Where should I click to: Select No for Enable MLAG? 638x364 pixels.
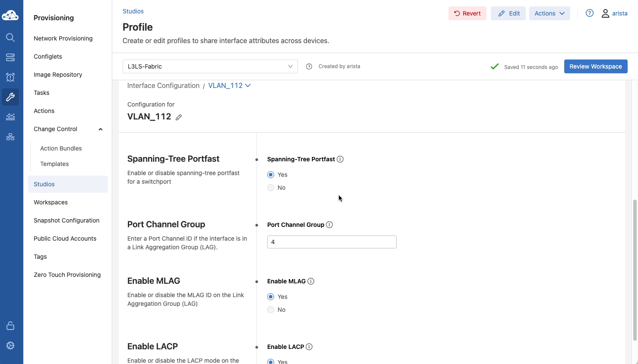(271, 310)
